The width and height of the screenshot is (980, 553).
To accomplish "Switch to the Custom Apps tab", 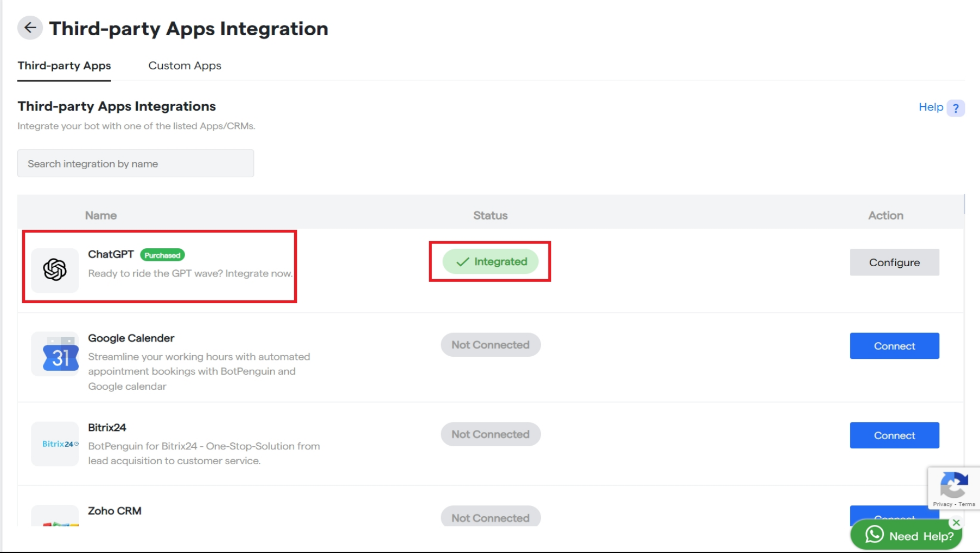I will pos(184,66).
